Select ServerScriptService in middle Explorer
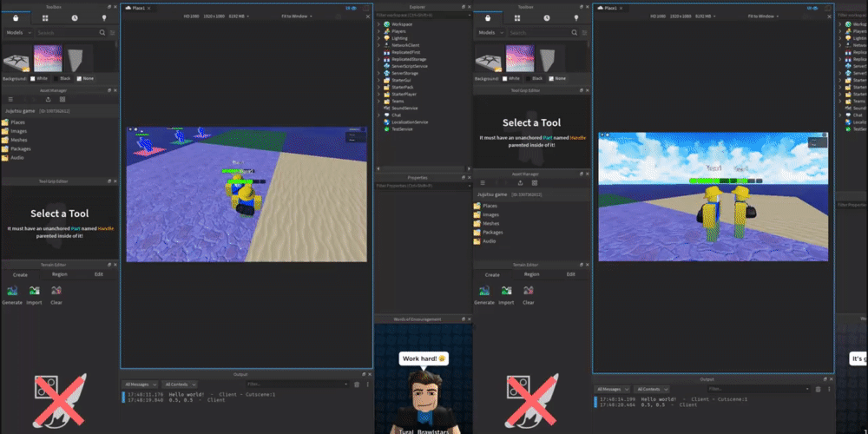868x434 pixels. pos(409,67)
